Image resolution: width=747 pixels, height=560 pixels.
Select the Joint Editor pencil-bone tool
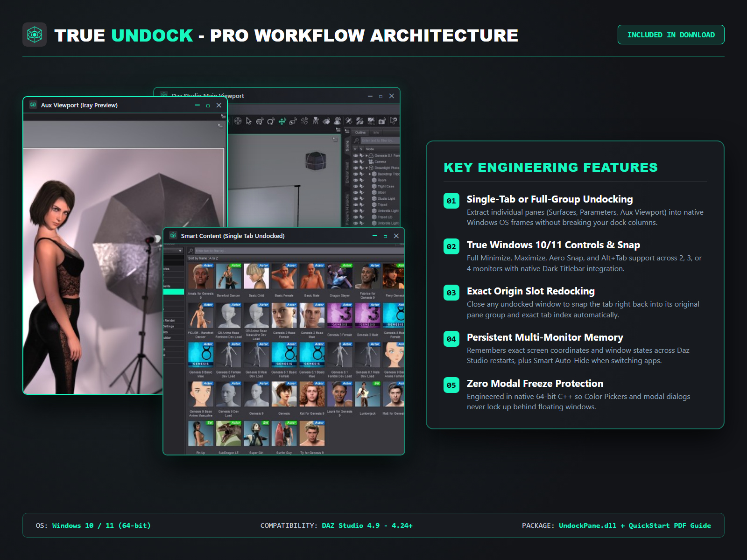pyautogui.click(x=349, y=121)
